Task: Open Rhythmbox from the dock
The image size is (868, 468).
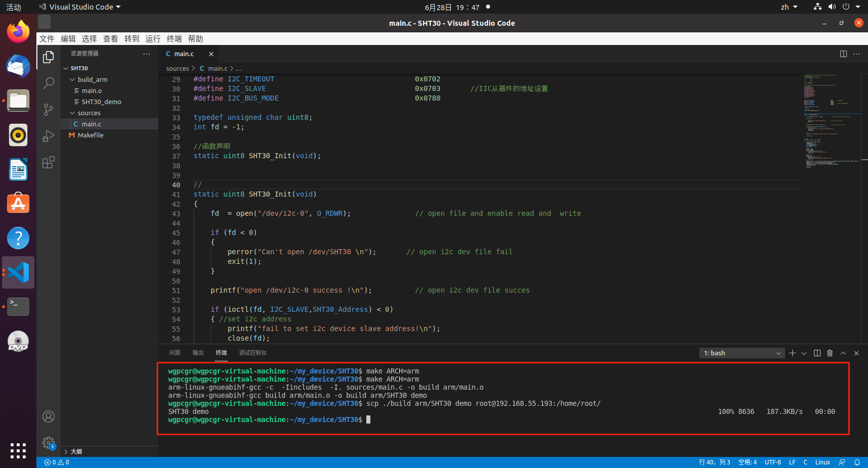Action: (18, 135)
